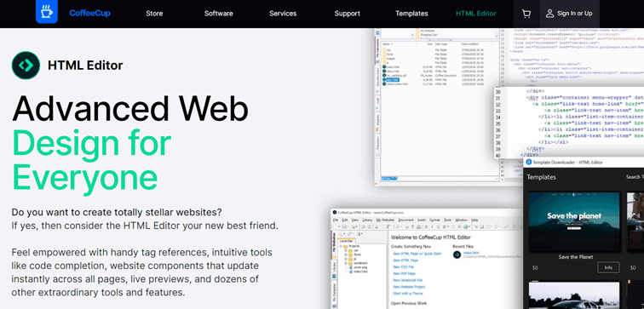Expand the fonts folder in editor tree
644x309 pixels.
tap(346, 255)
